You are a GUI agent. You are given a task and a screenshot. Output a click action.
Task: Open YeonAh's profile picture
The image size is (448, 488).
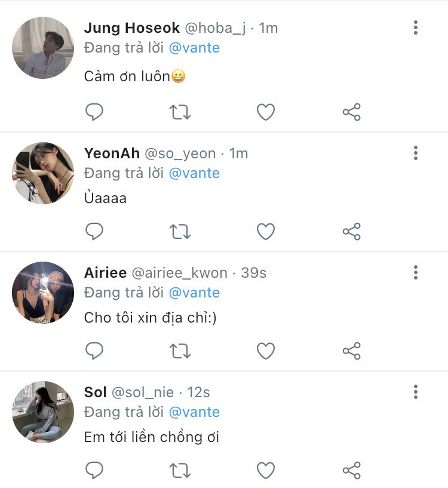43,173
